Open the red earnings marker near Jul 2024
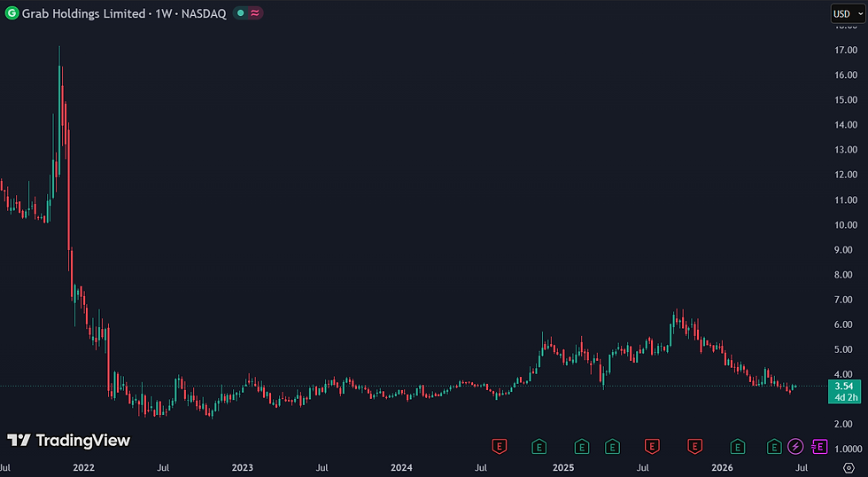The height and width of the screenshot is (477, 868). pos(500,446)
